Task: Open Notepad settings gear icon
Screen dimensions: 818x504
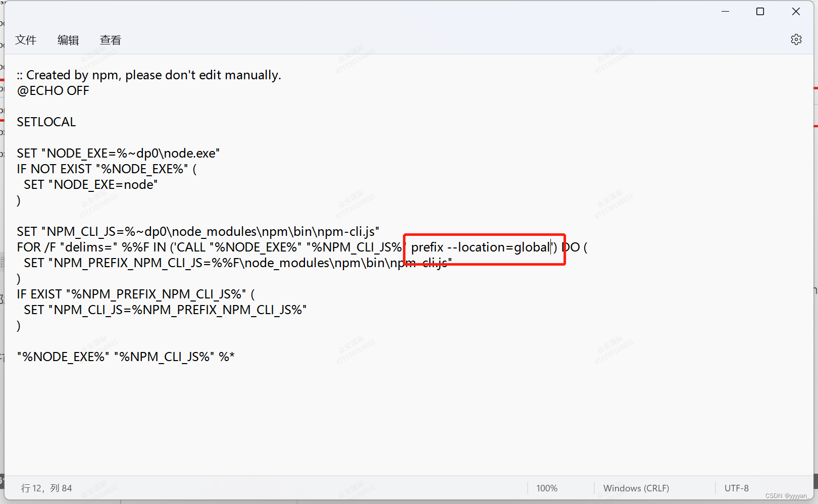Action: [x=796, y=39]
